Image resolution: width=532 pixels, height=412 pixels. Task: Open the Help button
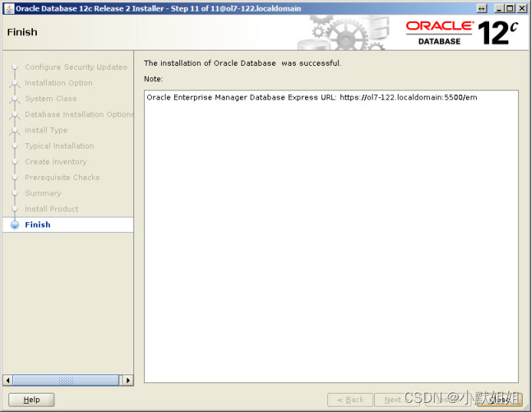(31, 400)
